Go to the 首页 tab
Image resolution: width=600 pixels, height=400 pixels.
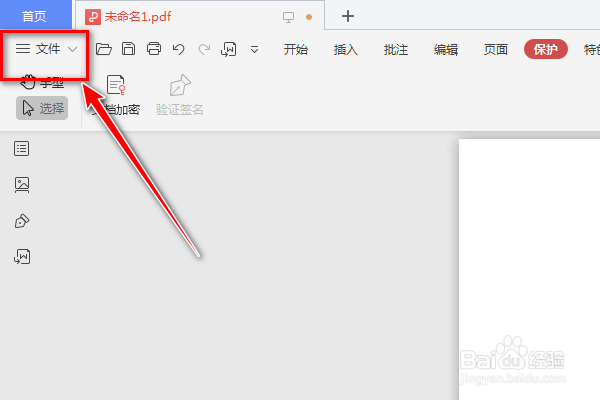tap(34, 16)
